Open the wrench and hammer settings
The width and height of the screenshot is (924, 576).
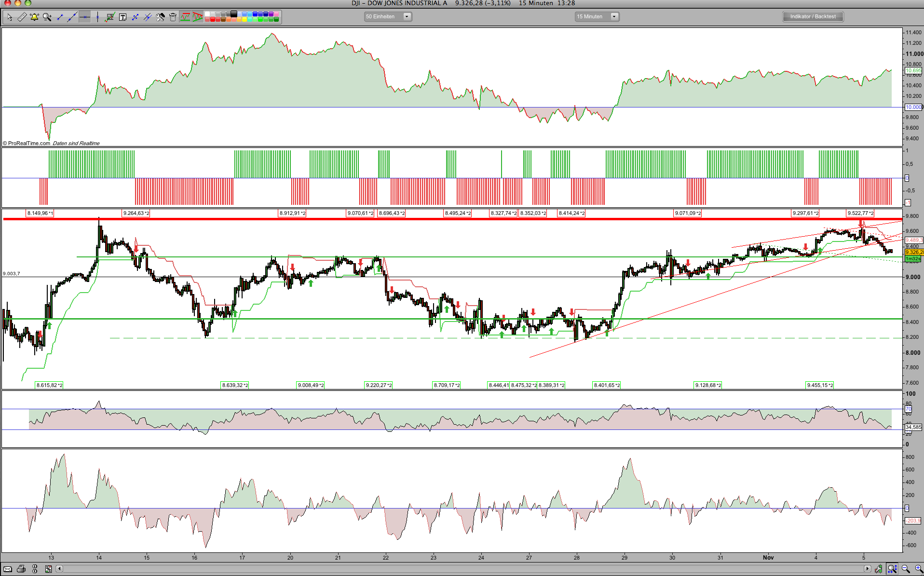tap(160, 17)
